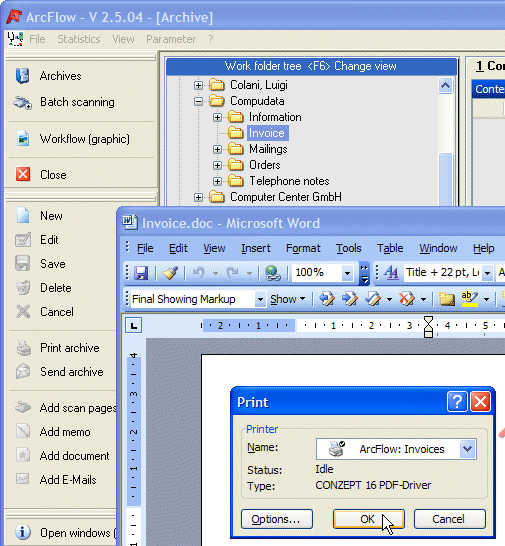The image size is (505, 546).
Task: Click Insert Hyperlink globe icon
Action: click(x=273, y=273)
